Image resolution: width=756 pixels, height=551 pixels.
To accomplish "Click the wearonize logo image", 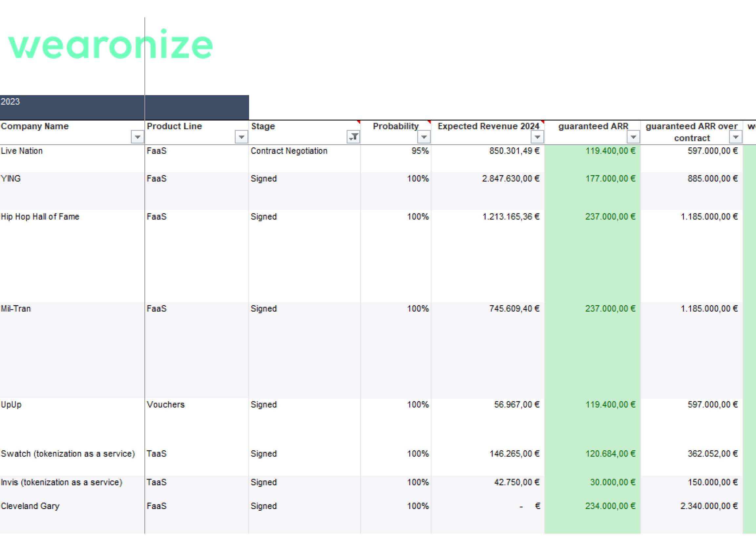I will (111, 44).
